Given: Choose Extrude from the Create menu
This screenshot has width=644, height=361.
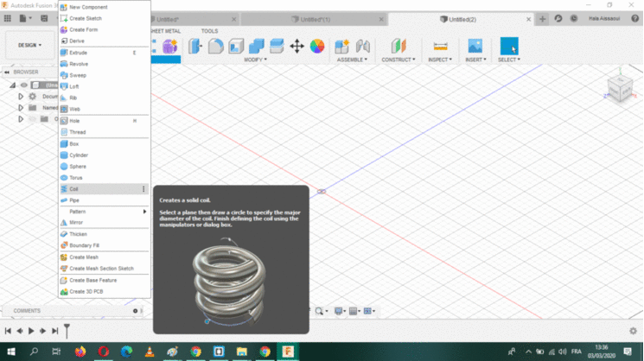Looking at the screenshot, I should 104,53.
